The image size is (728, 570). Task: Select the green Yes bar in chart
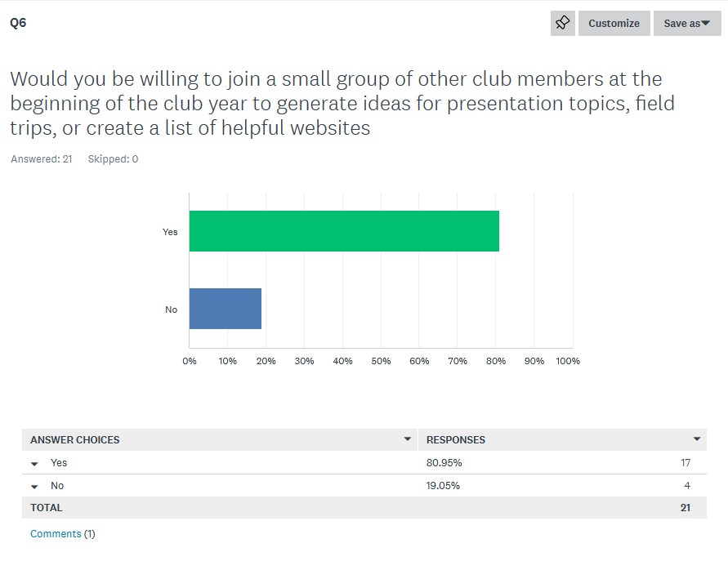click(344, 230)
